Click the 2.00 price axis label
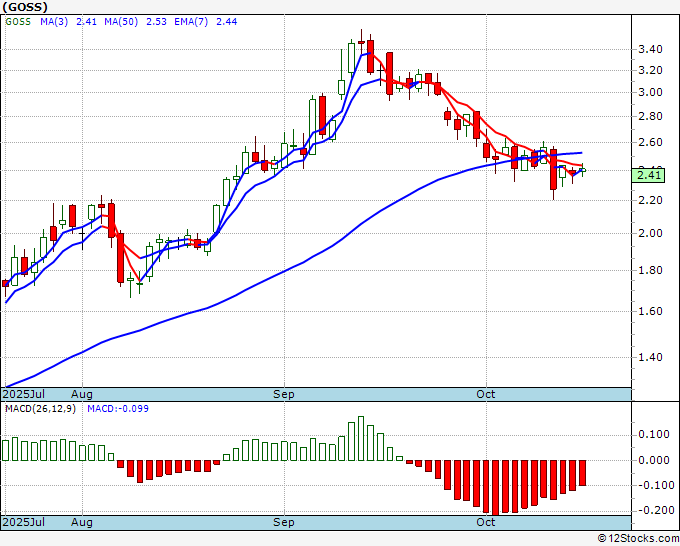 coord(651,233)
